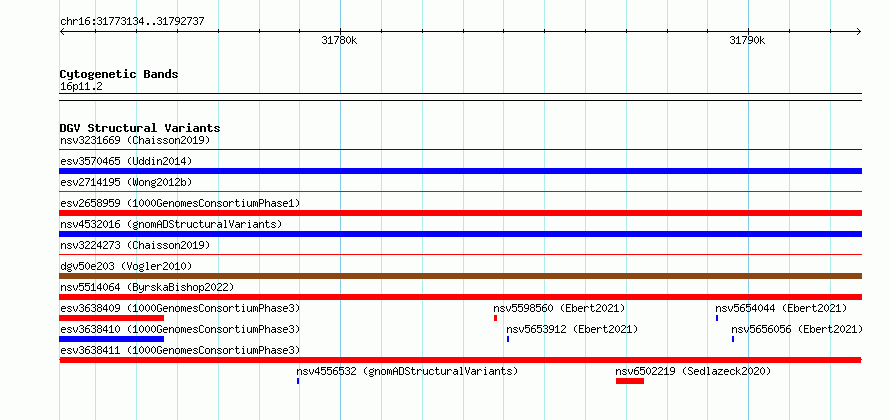Select esv3638411 (1000GenomesConsortiumPhase3) label
This screenshot has height=420, width=890.
(180, 350)
